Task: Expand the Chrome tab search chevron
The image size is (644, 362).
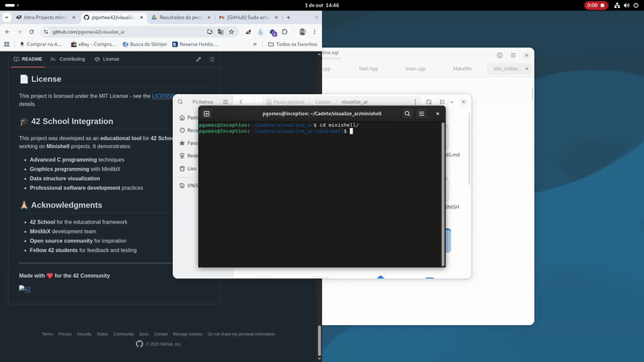Action: (x=6, y=17)
